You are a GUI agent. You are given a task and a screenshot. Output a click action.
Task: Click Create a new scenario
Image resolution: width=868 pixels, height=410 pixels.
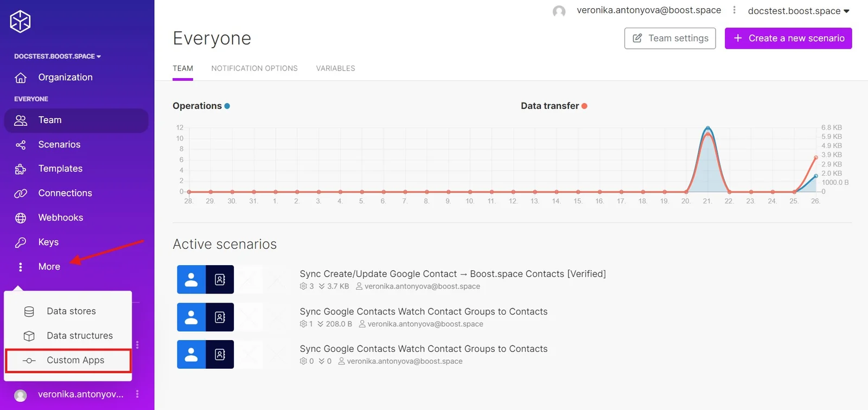coord(788,39)
